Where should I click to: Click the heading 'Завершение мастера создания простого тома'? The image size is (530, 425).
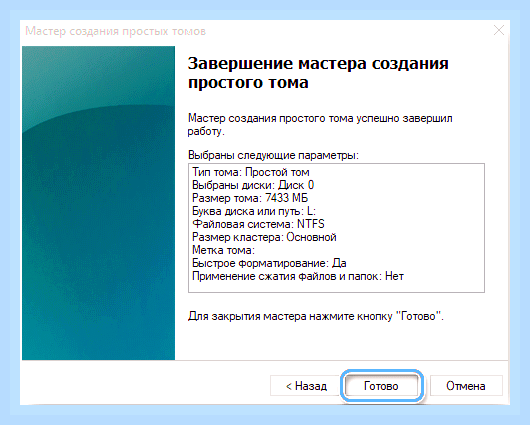pos(318,73)
